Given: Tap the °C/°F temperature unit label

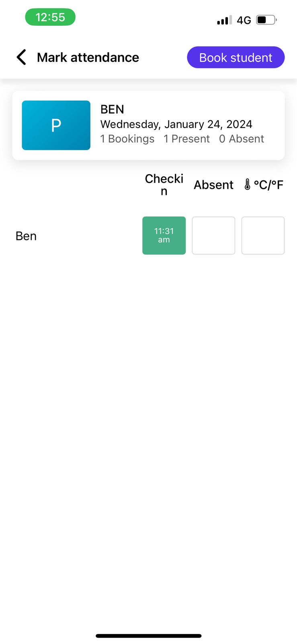Looking at the screenshot, I should pos(268,185).
